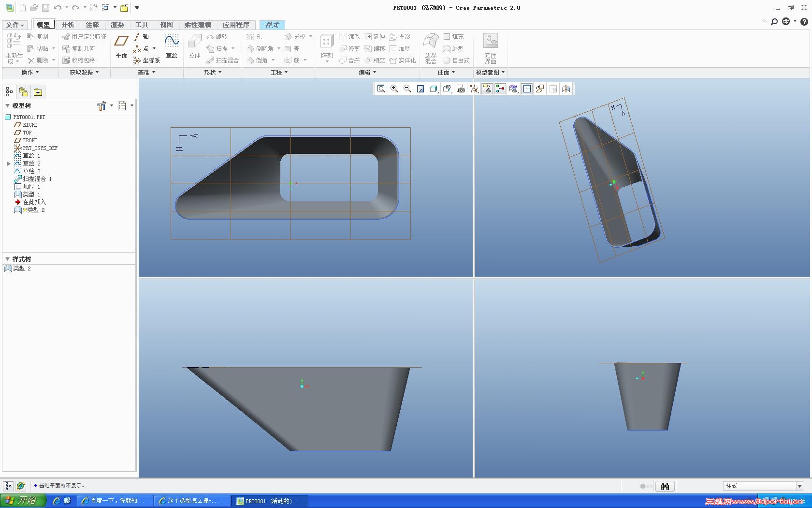The image size is (812, 508).
Task: Open datum display filters icon
Action: [474, 89]
